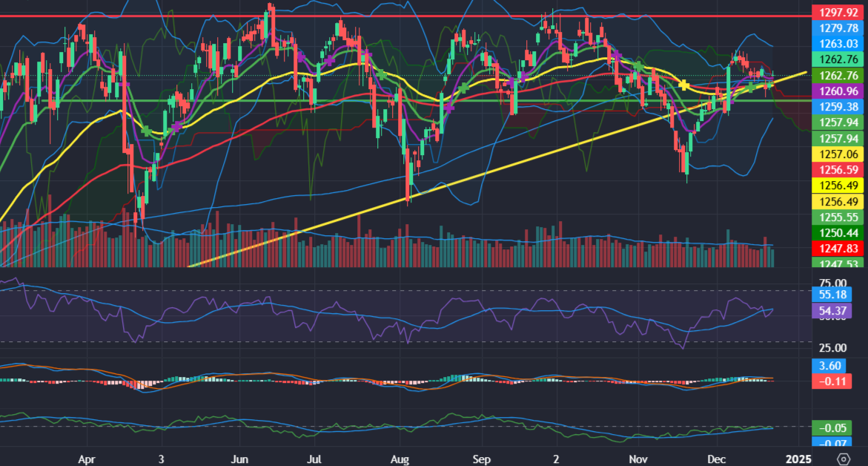This screenshot has width=868, height=466.
Task: Click the yellow plus crossover marker
Action: [x=683, y=85]
